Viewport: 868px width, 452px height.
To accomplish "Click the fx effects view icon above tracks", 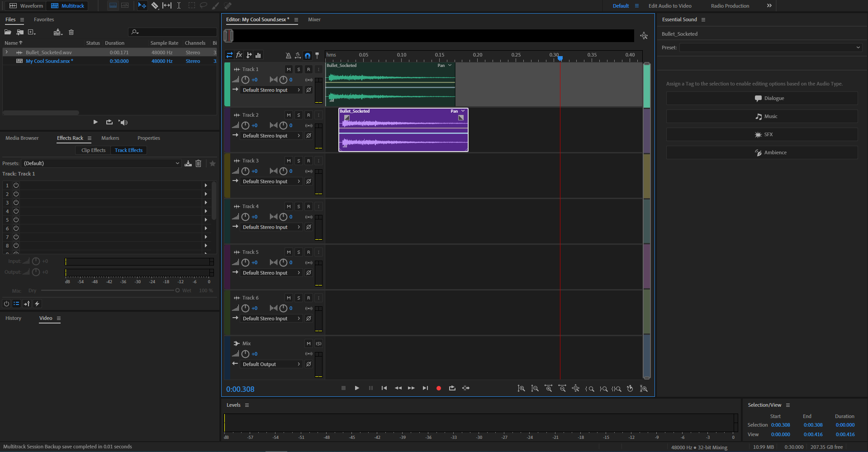I will [239, 55].
